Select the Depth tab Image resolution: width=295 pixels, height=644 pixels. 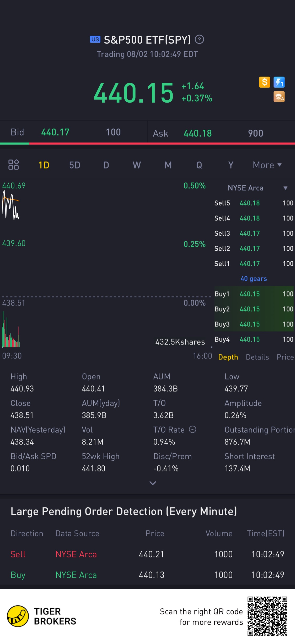(228, 357)
